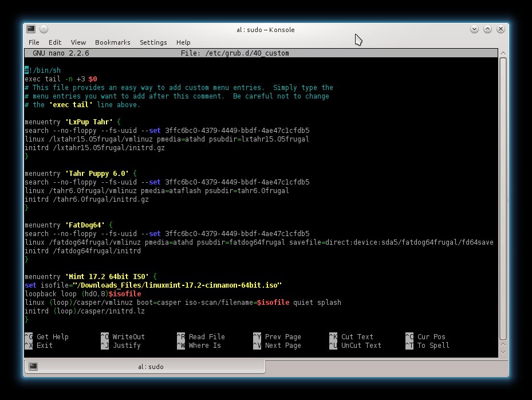This screenshot has height=400, width=532.
Task: Open the View menu
Action: tap(78, 42)
